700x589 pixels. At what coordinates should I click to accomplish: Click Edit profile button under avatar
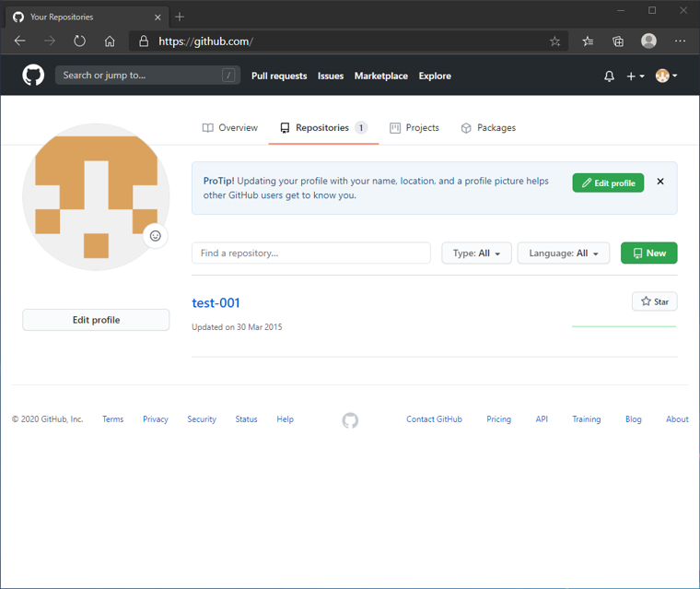click(x=96, y=320)
